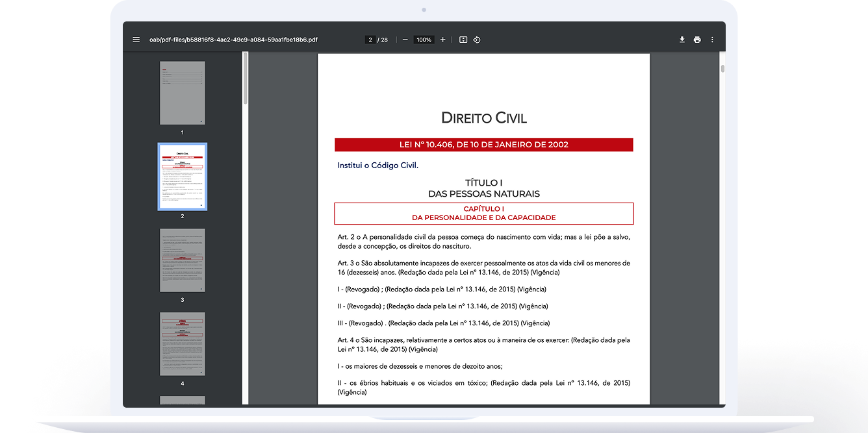Click the PDF file name in toolbar

(x=233, y=40)
